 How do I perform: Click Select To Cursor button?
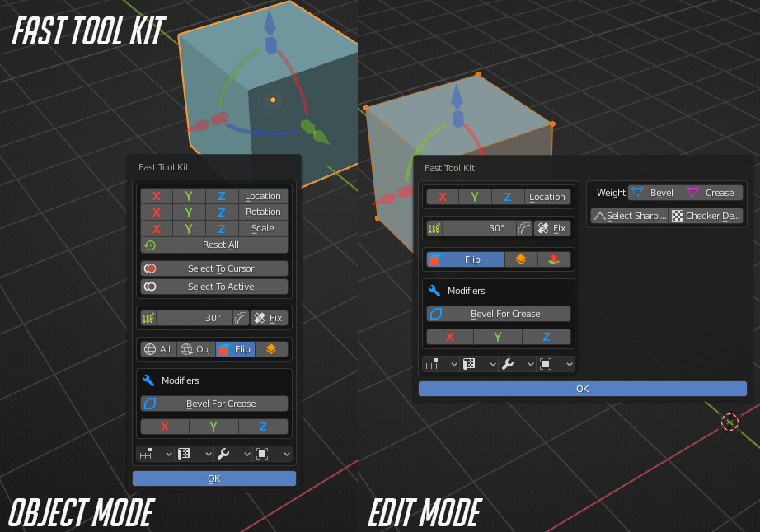click(214, 268)
